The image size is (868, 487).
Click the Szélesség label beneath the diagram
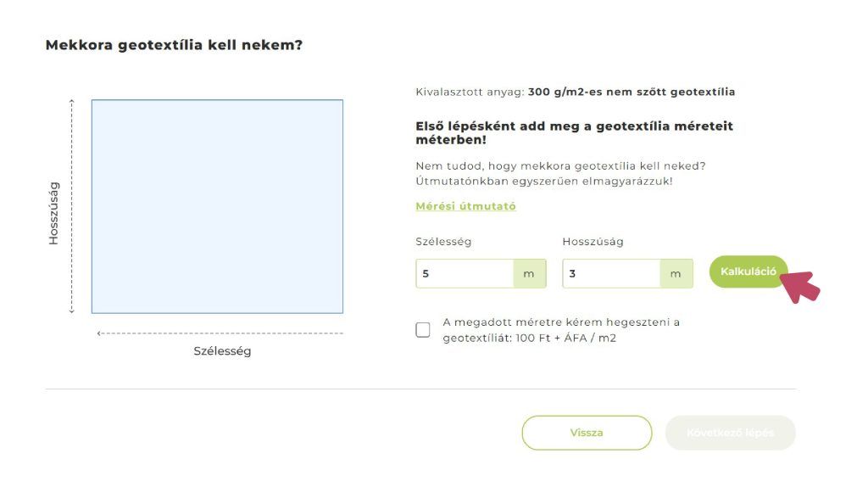coord(222,351)
